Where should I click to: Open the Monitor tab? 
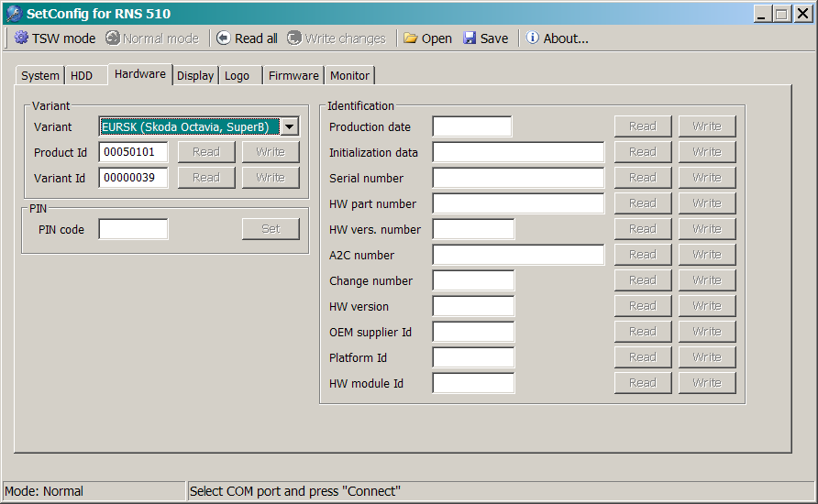coord(349,75)
